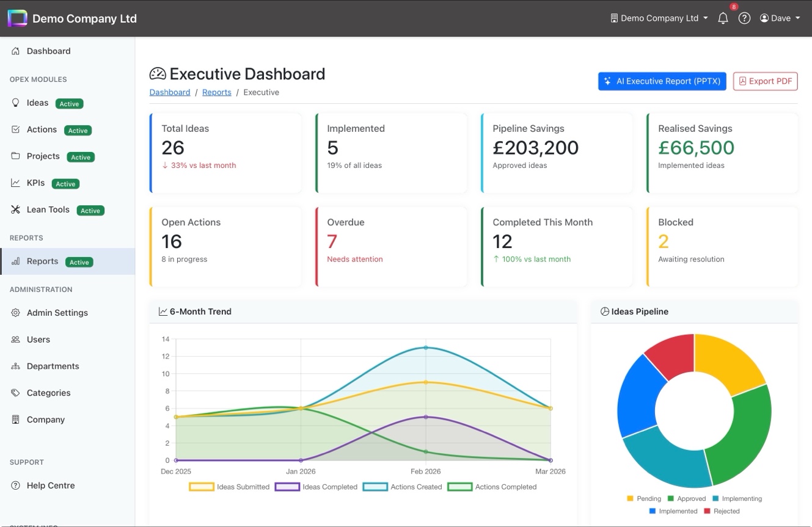Click the Demo Company Ltd logo
Viewport: 812px width, 527px height.
coord(17,18)
